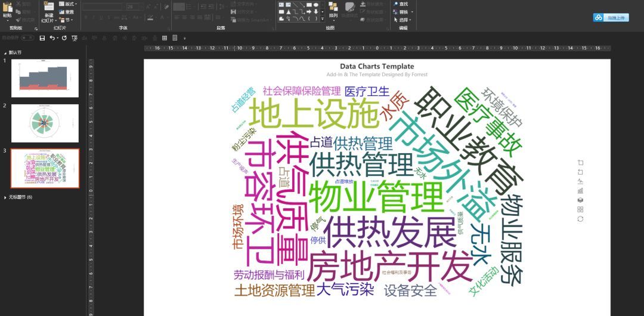
Task: Open the Section (节) dropdown
Action: click(x=66, y=20)
